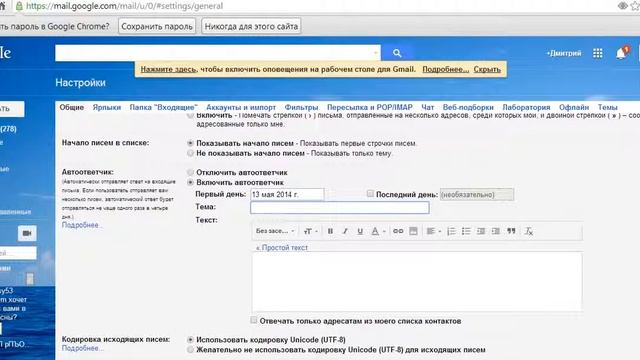The height and width of the screenshot is (360, 640).
Task: Click the browser address bar URL
Action: pos(124,6)
